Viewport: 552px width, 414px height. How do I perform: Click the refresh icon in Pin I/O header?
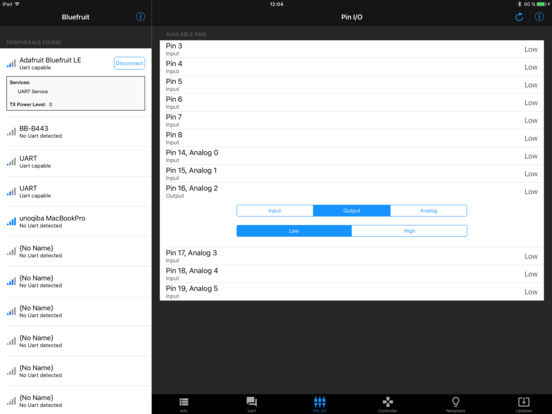point(519,17)
